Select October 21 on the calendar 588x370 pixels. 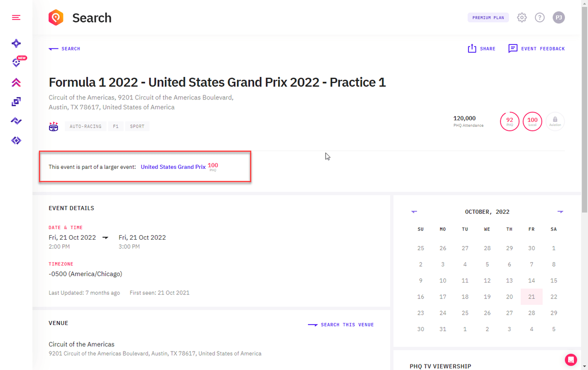pyautogui.click(x=531, y=297)
